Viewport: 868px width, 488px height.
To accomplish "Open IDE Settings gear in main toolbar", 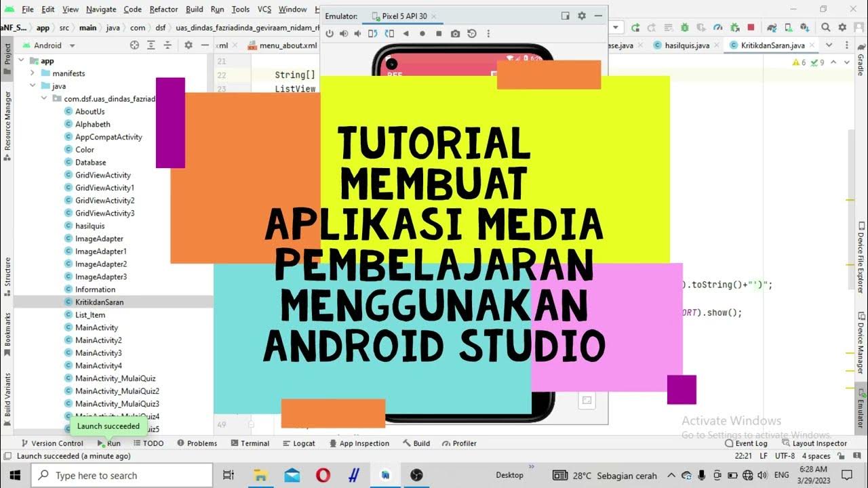I will [x=842, y=28].
